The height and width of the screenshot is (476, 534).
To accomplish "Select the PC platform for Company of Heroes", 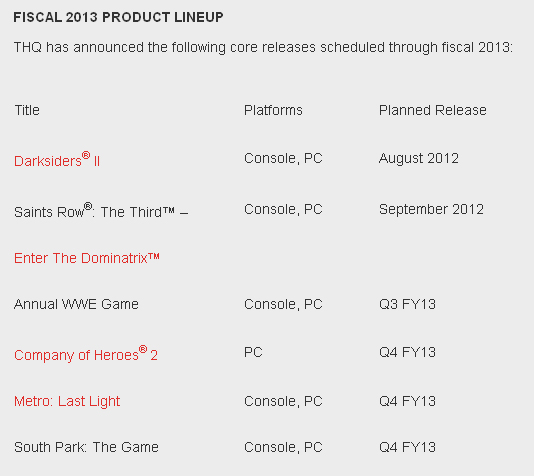I will (253, 352).
